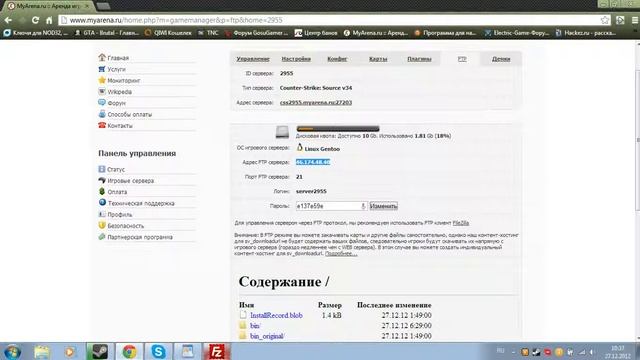This screenshot has height=360, width=640.
Task: Bookmark this page with the star icon
Action: pyautogui.click(x=604, y=20)
